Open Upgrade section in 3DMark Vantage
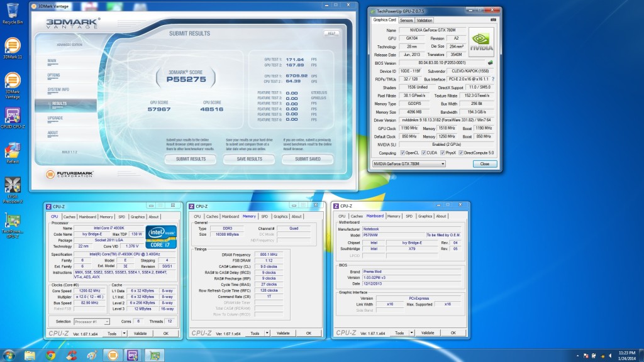This screenshot has height=362, width=644. (55, 118)
